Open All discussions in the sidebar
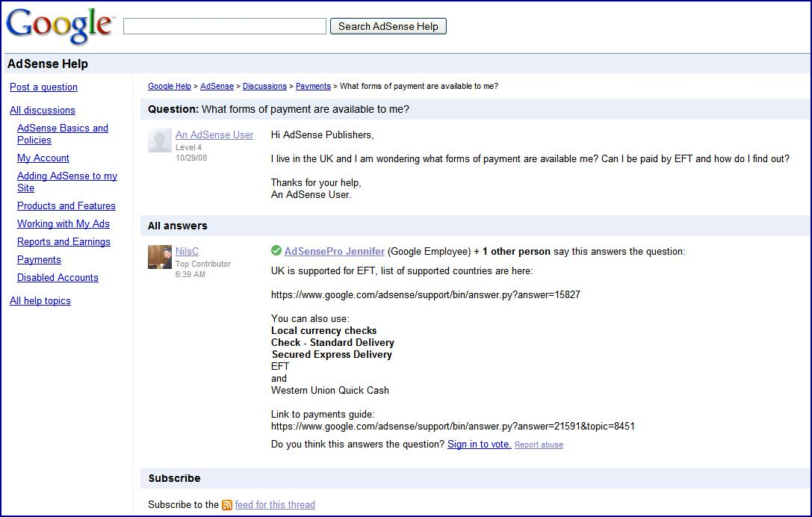 point(43,111)
